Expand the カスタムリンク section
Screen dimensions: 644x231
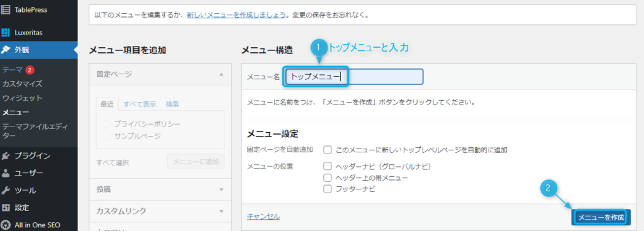point(160,211)
